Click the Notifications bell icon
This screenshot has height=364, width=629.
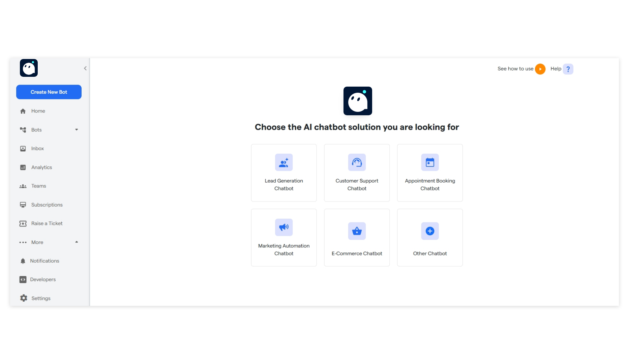coord(23,261)
